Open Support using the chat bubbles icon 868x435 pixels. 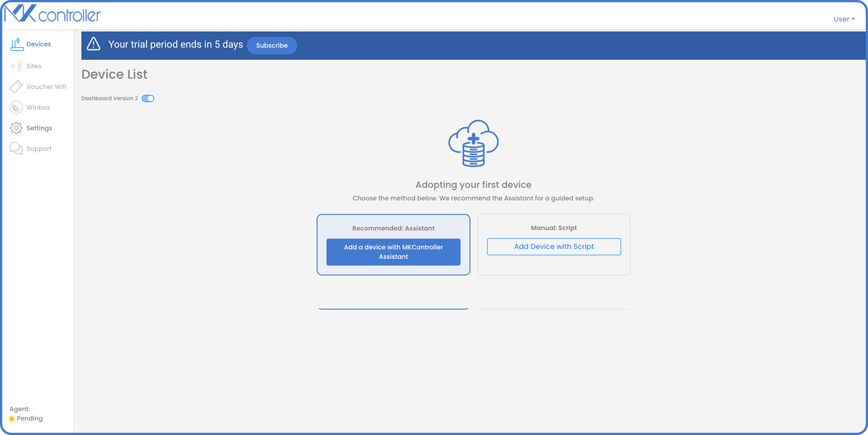click(x=16, y=148)
